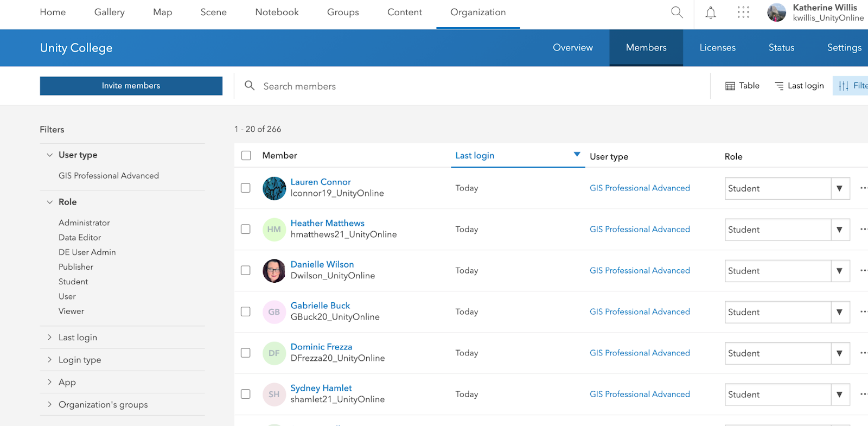Open Lauren Connor's profile link
Screen dimensions: 868x426
point(321,182)
